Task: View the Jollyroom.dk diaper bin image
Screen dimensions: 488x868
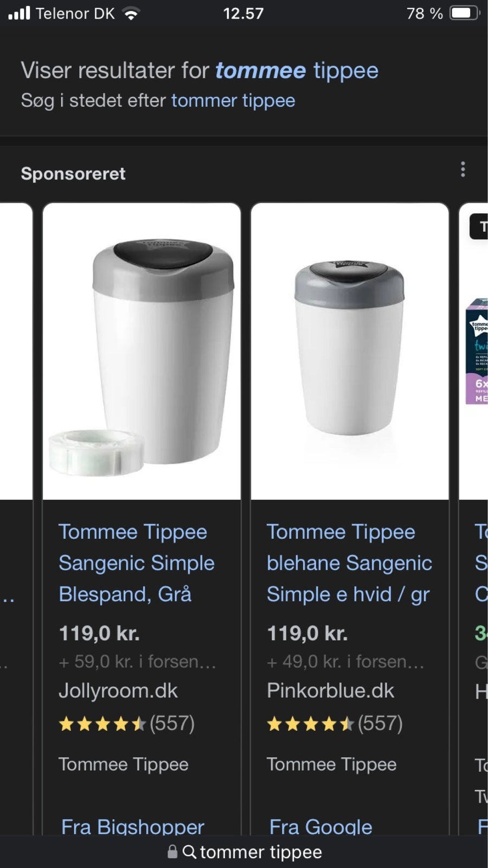Action: tap(142, 352)
